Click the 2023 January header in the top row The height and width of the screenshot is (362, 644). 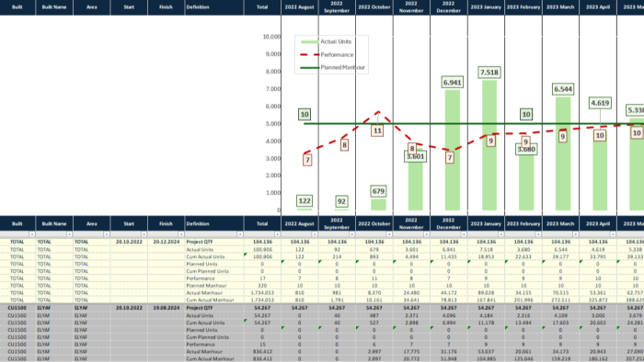pyautogui.click(x=486, y=7)
